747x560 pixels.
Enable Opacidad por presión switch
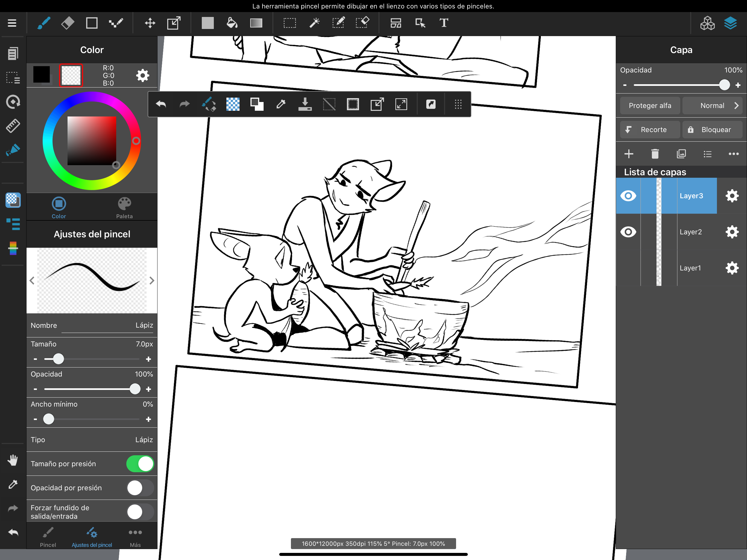[x=140, y=488]
